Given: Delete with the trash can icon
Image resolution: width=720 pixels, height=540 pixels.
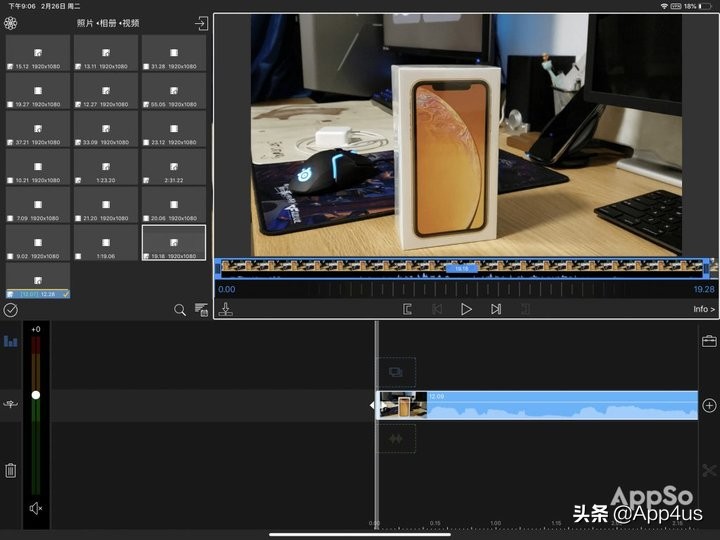Looking at the screenshot, I should point(11,470).
